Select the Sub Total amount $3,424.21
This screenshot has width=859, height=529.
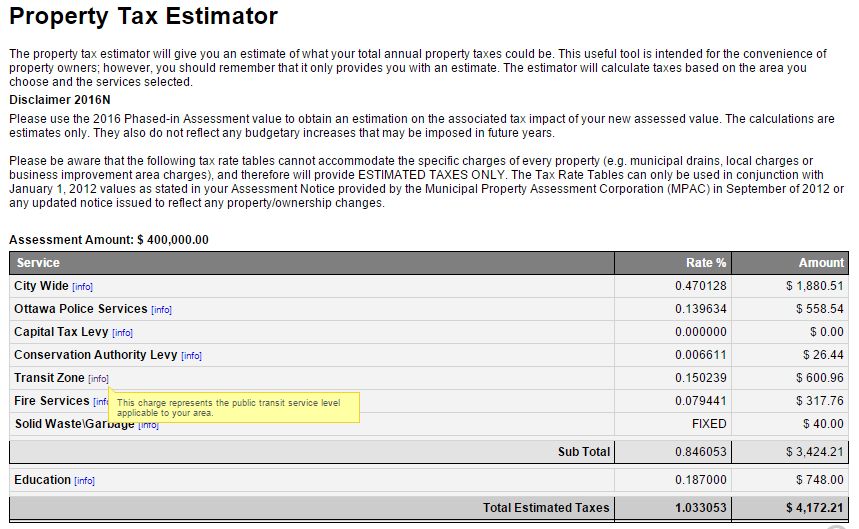[814, 452]
